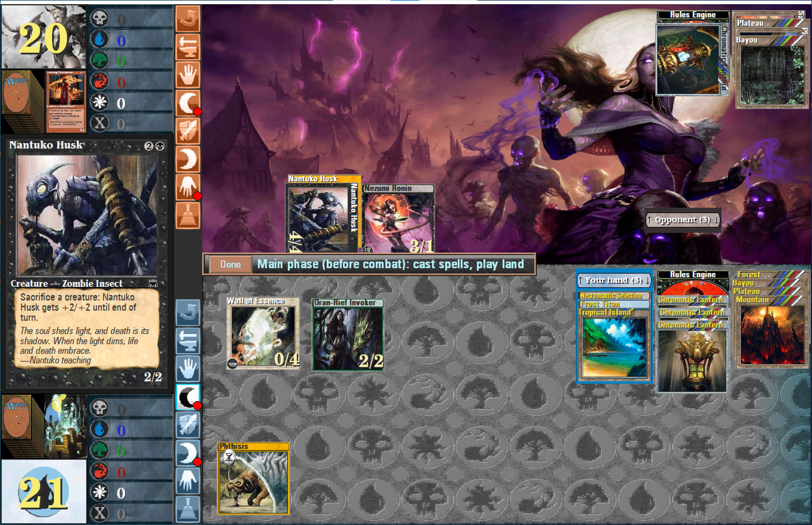Toggle opponent's end step hand stop
This screenshot has width=812, height=525.
[x=188, y=187]
